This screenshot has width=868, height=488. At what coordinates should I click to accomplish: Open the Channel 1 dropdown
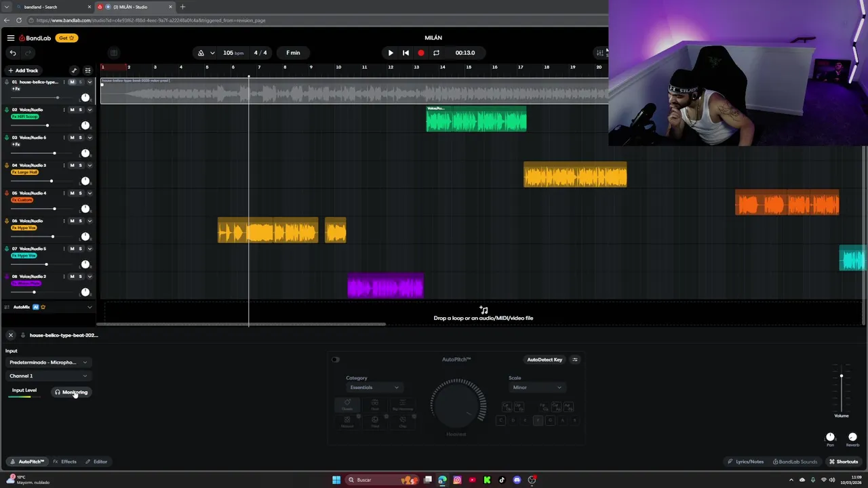pyautogui.click(x=47, y=375)
